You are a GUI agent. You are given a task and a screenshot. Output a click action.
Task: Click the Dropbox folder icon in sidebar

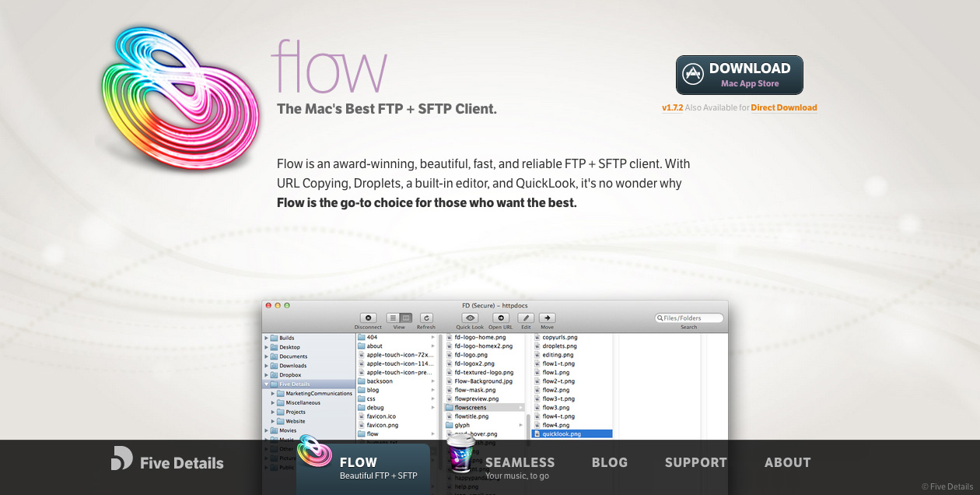[x=275, y=375]
